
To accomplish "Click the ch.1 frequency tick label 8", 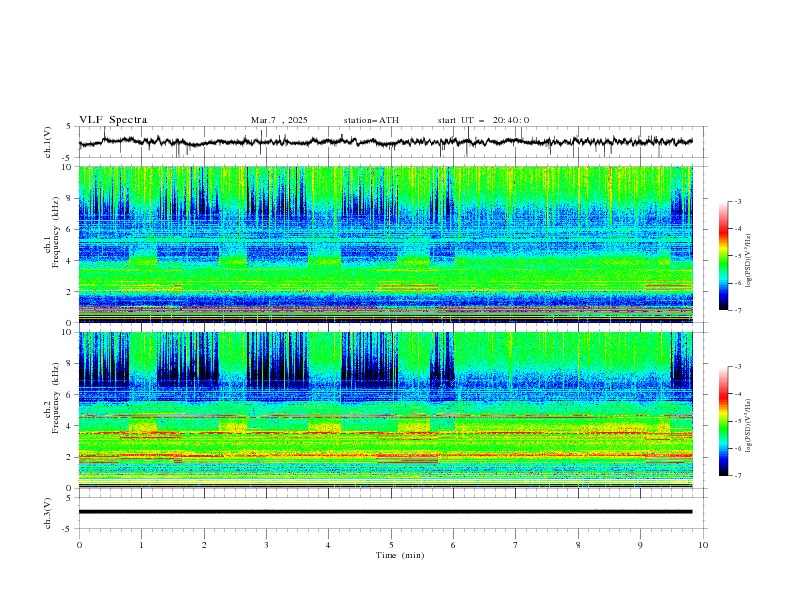I will click(71, 198).
